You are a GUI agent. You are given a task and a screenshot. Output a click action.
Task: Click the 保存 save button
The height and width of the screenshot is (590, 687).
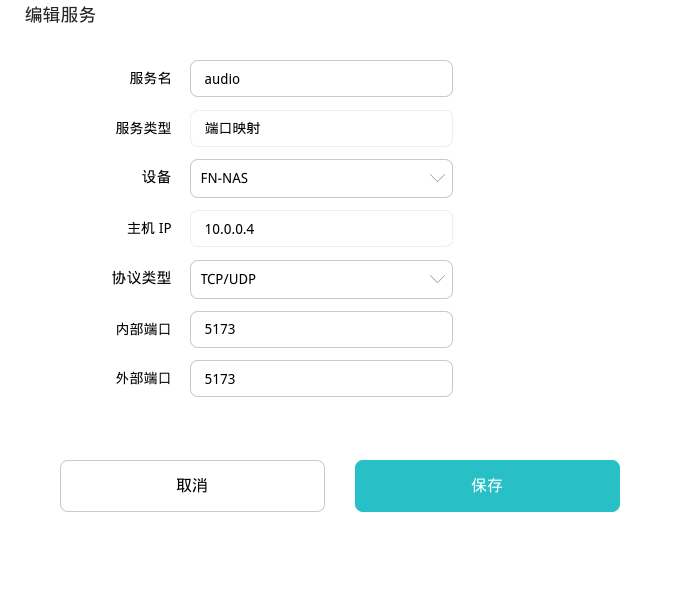pos(487,486)
